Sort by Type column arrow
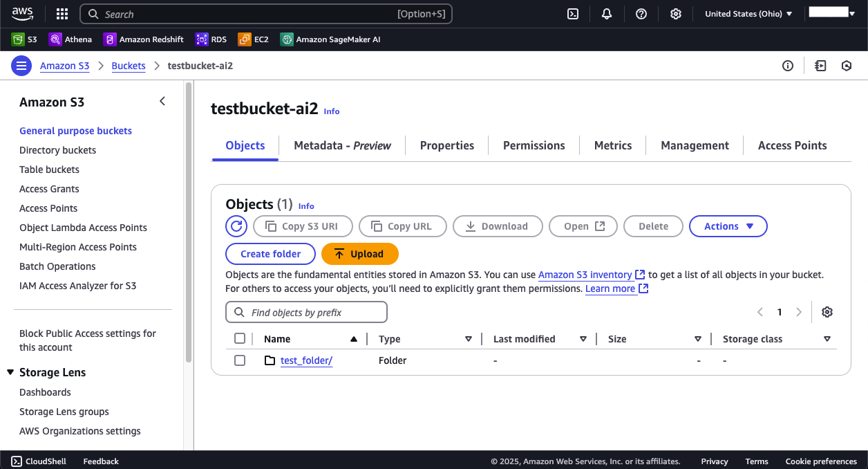 469,339
